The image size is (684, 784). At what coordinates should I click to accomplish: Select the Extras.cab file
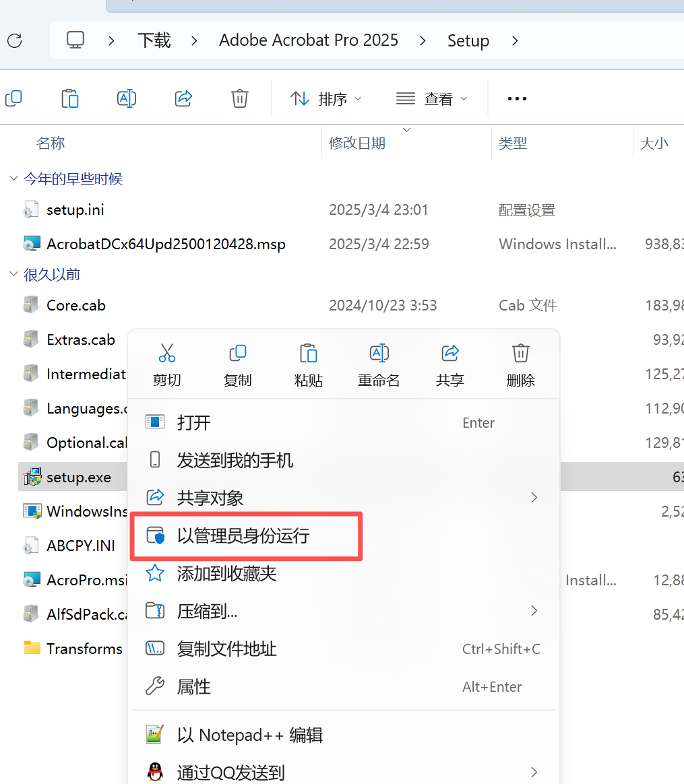coord(81,339)
